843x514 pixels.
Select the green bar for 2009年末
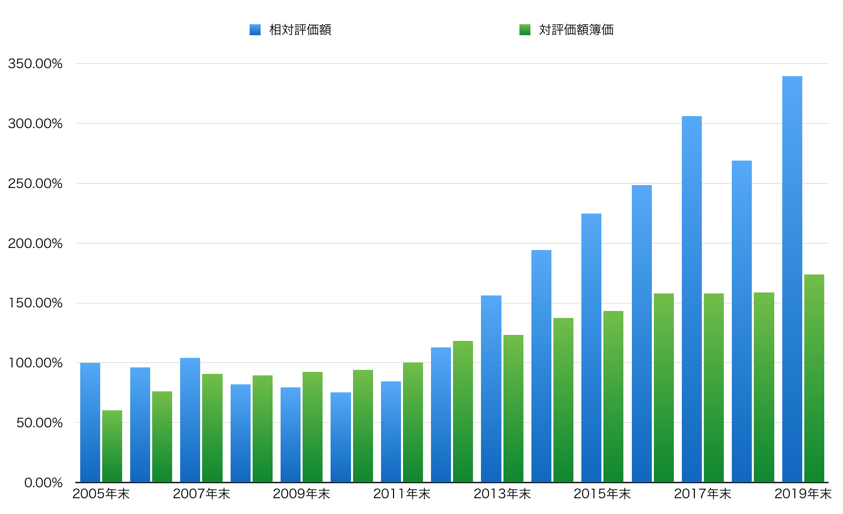pos(312,427)
